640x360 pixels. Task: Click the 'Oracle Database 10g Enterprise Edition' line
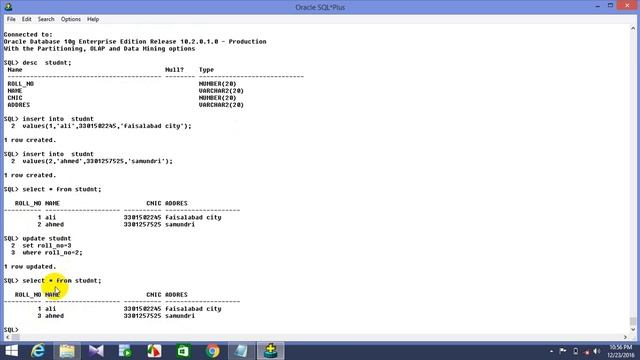(135, 41)
